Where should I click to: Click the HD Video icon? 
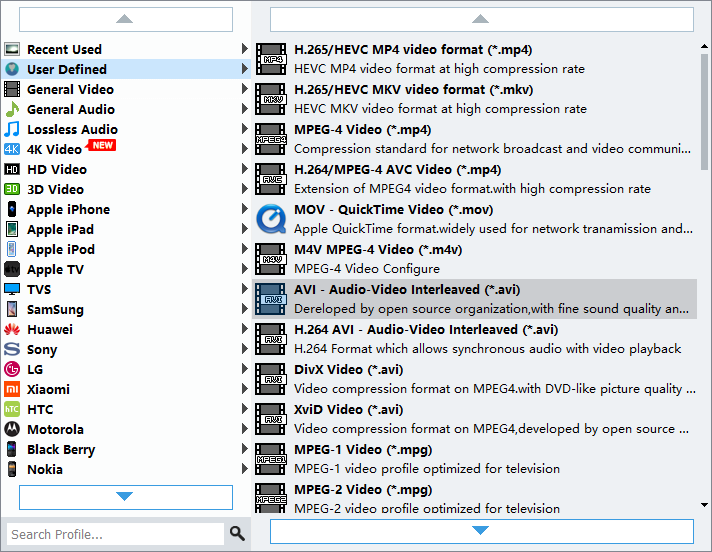[x=12, y=169]
